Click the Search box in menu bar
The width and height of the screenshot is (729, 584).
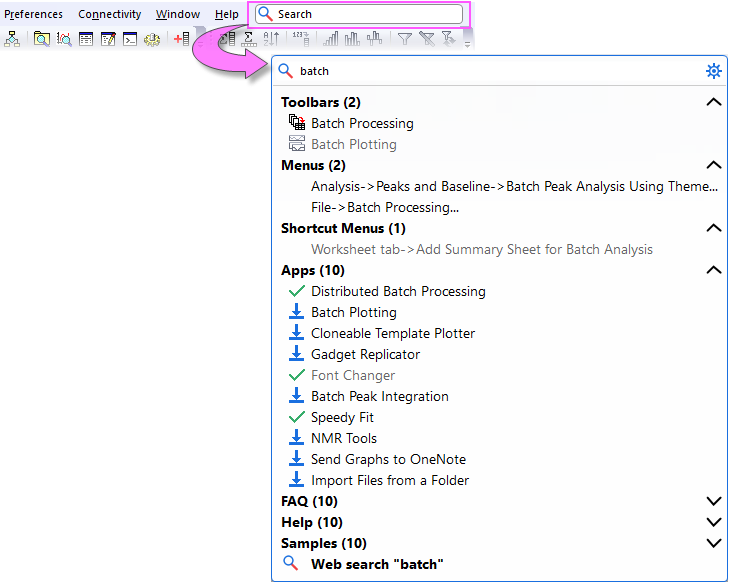[x=359, y=14]
